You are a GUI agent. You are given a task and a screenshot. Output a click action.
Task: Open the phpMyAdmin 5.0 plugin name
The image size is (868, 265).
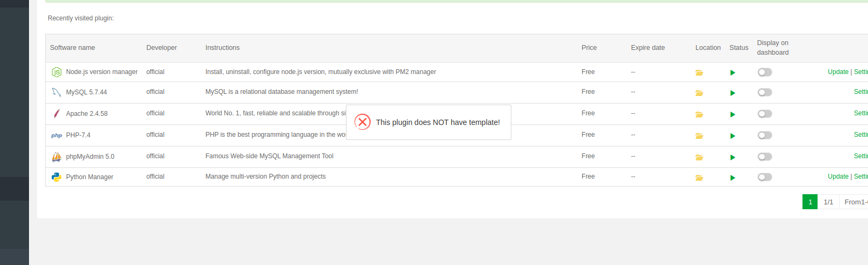[90, 157]
